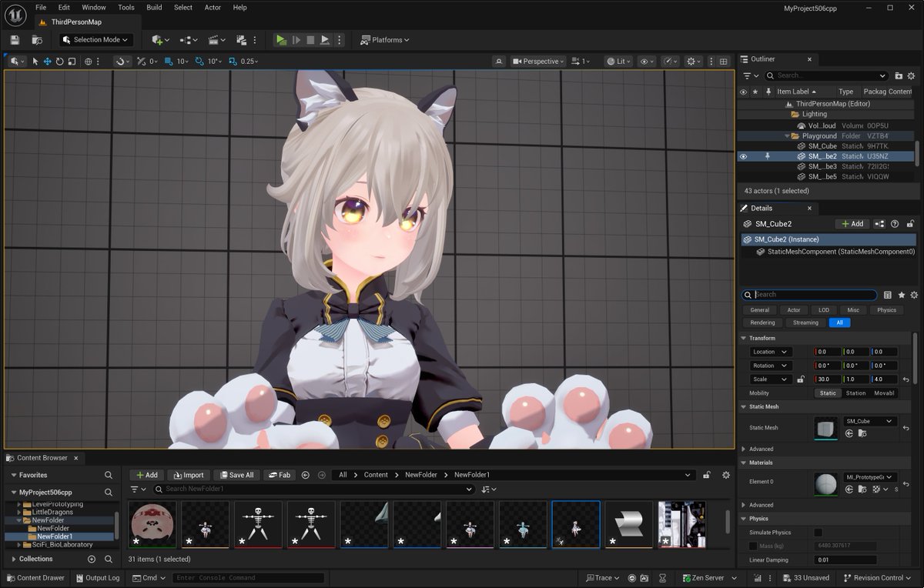Select the skeletal mesh thumbnail in NewFolder1

click(575, 524)
